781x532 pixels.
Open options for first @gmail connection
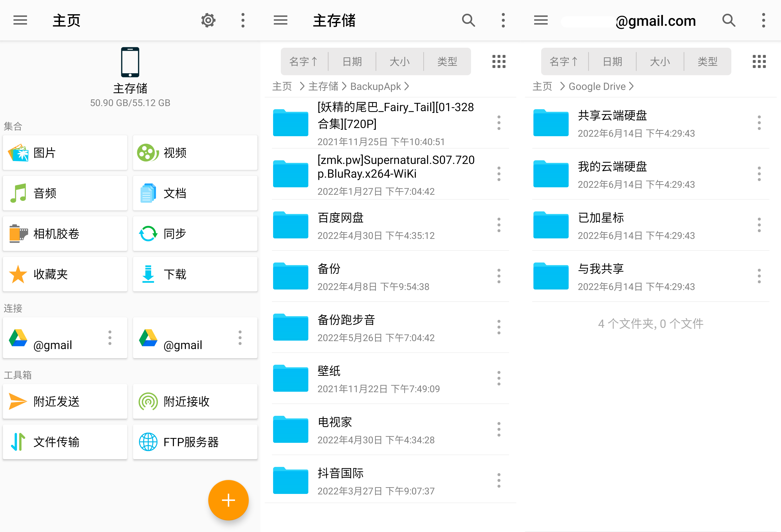110,338
